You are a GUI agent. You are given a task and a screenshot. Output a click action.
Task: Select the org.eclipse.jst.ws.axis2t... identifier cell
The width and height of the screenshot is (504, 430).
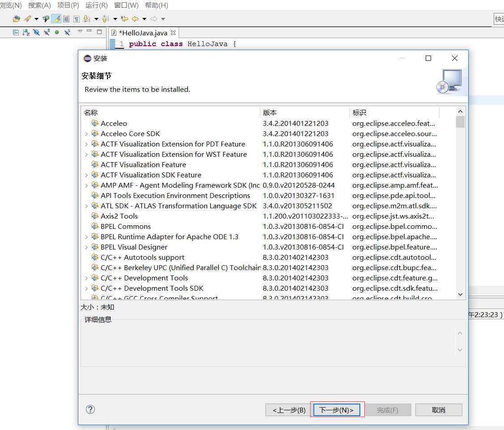click(x=393, y=216)
